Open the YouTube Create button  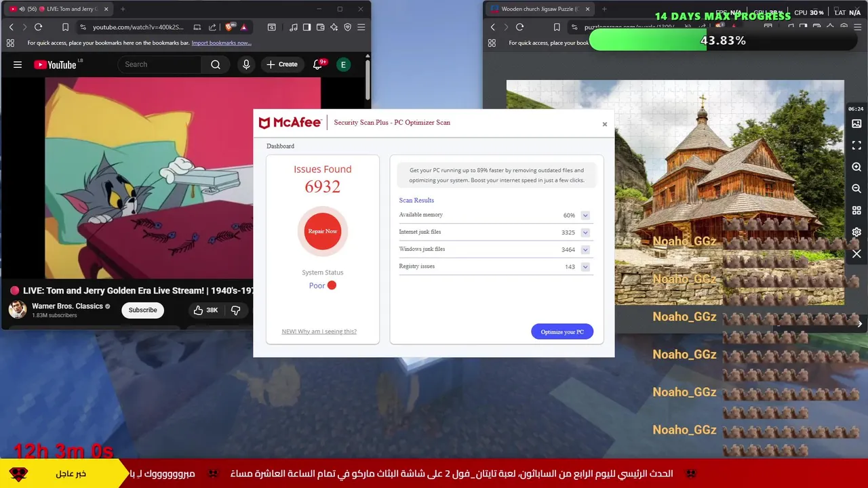(282, 64)
